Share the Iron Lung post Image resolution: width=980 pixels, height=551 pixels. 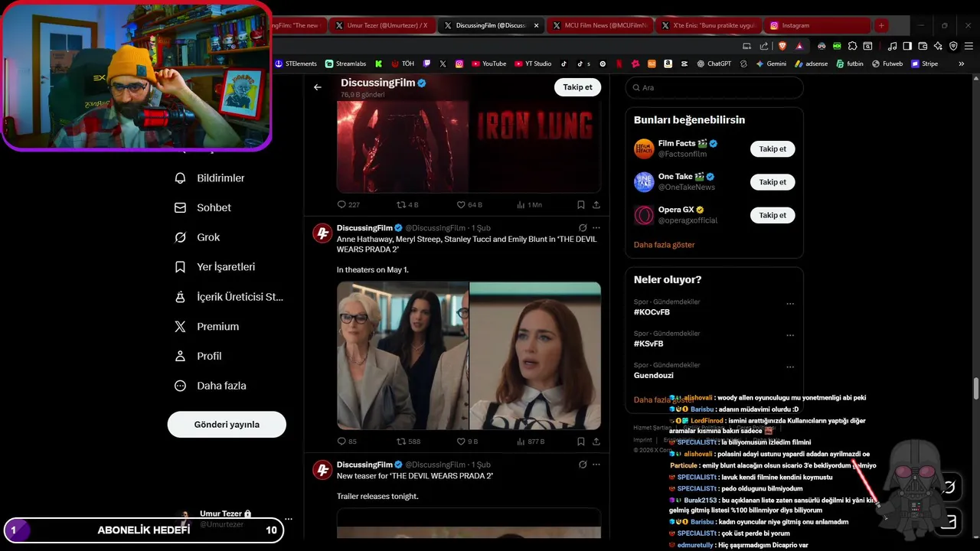[x=596, y=204]
